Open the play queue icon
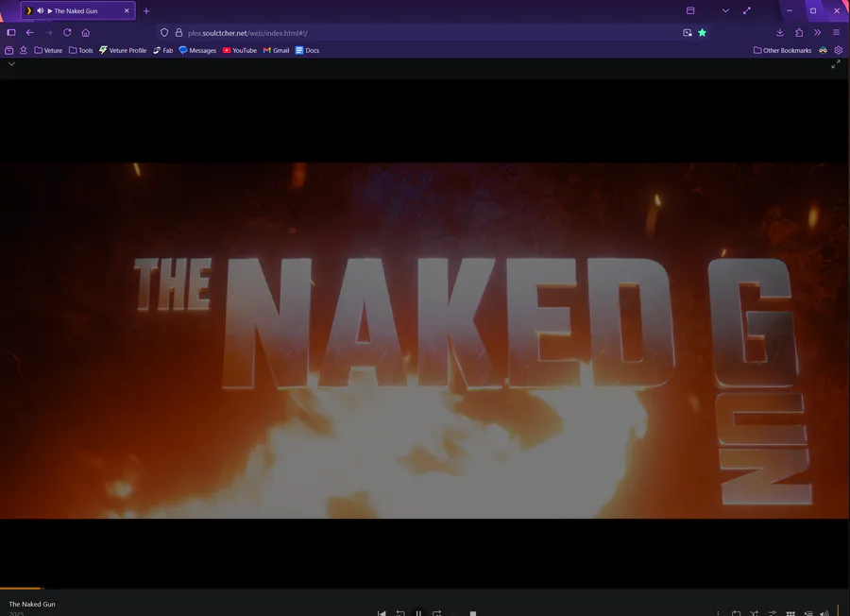 (x=808, y=613)
